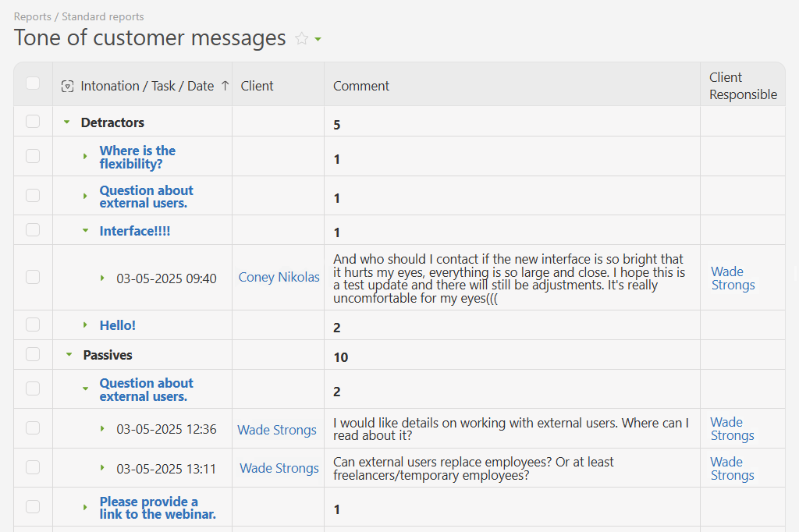The image size is (799, 532).
Task: Go to Standard reports in the breadcrumb
Action: tap(103, 16)
